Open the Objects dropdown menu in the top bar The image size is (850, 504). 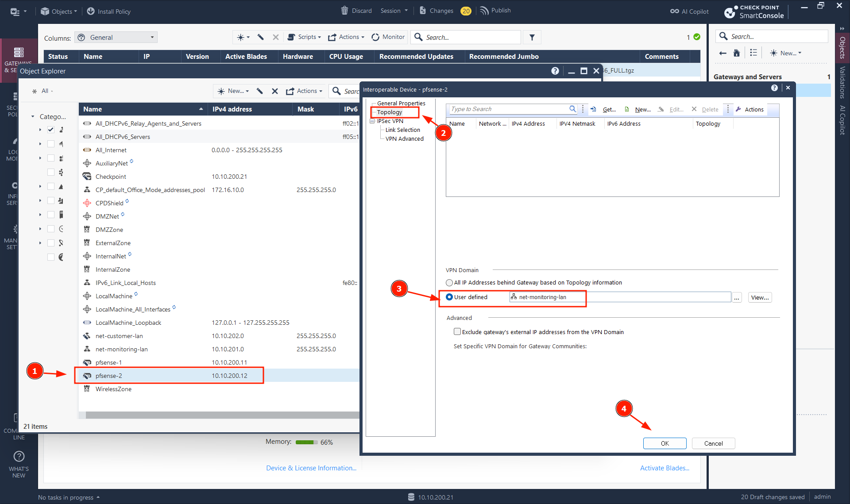[59, 12]
